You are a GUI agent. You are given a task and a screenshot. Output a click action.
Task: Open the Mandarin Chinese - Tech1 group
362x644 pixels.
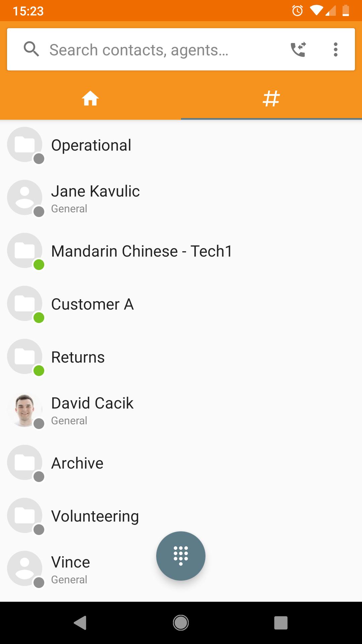click(x=181, y=251)
